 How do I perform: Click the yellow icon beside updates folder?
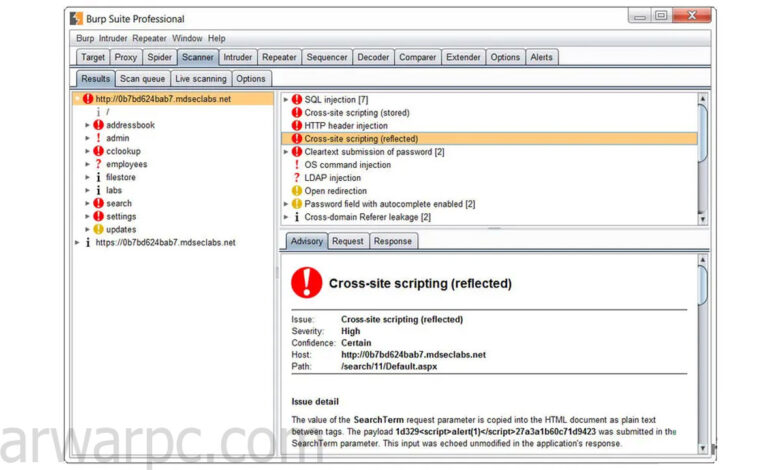point(98,229)
